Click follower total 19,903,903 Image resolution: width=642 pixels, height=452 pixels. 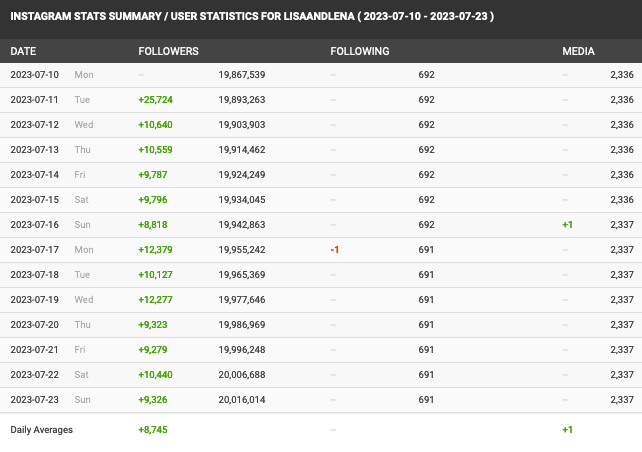[x=242, y=125]
